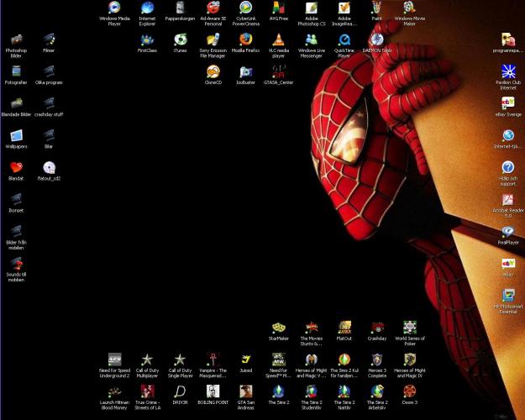Open the Mozilla Firefox desktop shortcut
The height and width of the screenshot is (420, 525).
pyautogui.click(x=245, y=39)
